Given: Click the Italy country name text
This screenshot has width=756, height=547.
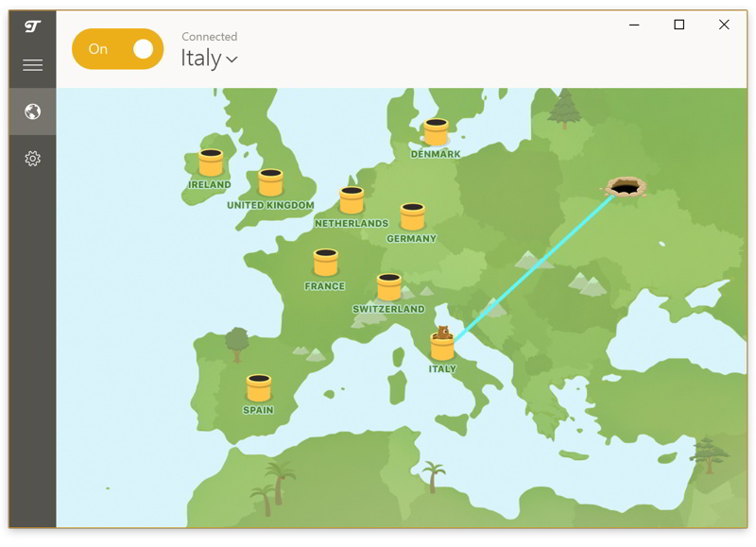Looking at the screenshot, I should 200,58.
